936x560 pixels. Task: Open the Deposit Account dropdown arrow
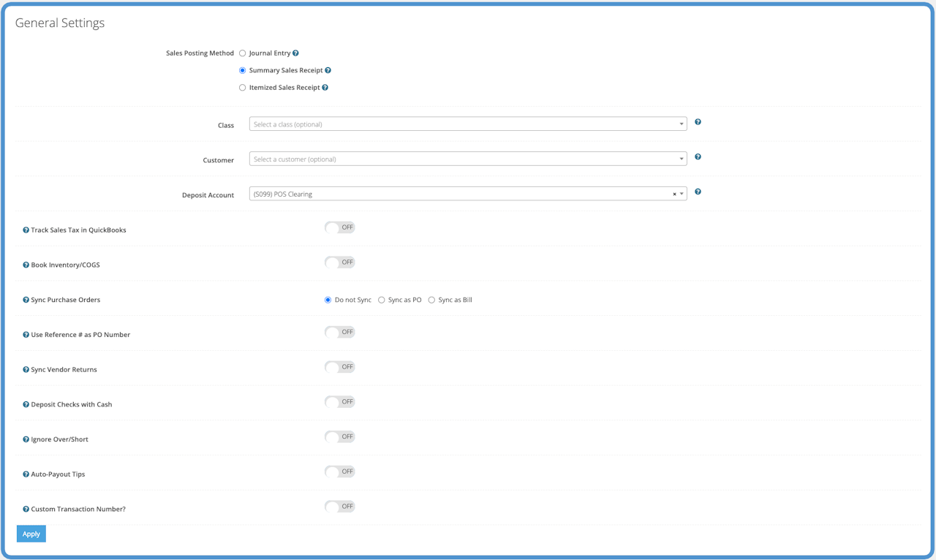click(682, 194)
